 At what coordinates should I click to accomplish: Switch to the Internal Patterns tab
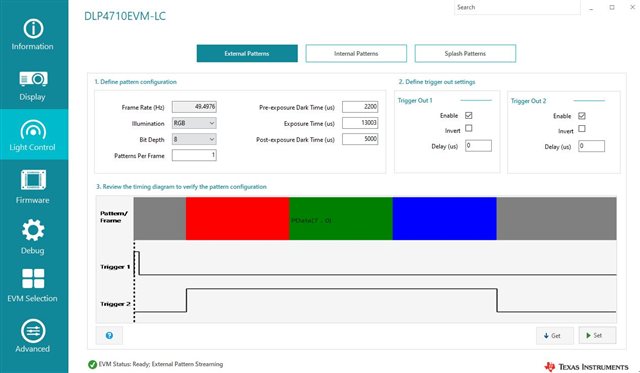tap(356, 53)
